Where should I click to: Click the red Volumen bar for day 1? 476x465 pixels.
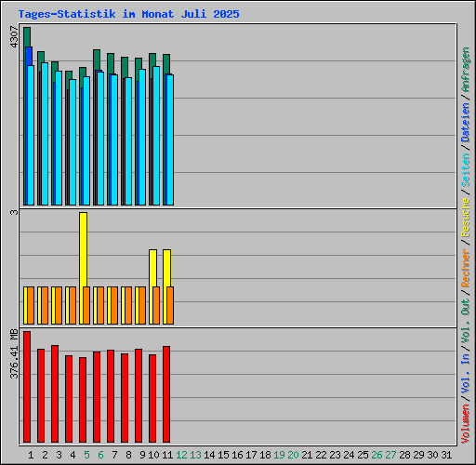pyautogui.click(x=27, y=387)
